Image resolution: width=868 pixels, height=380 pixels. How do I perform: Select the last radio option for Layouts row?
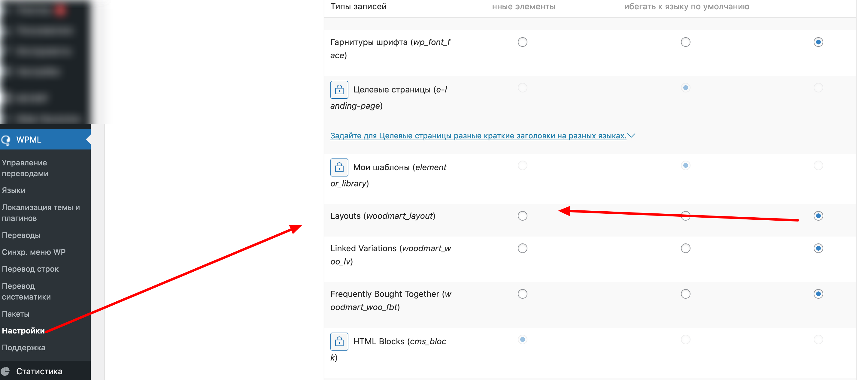(x=818, y=216)
